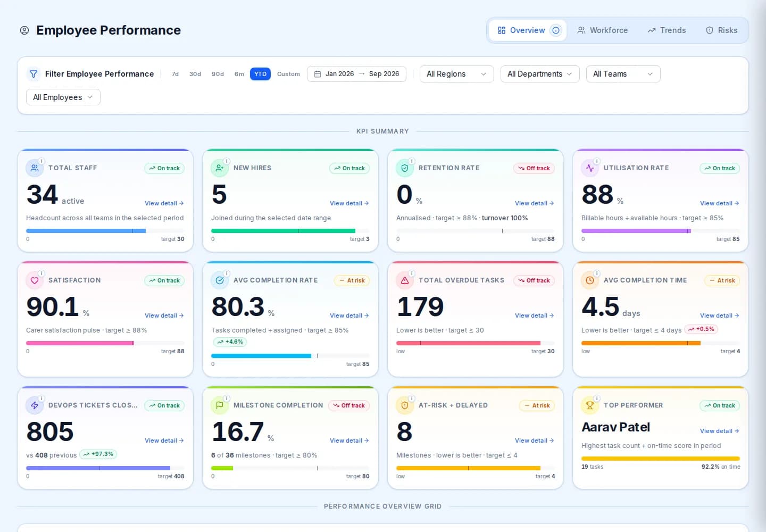Select the Custom time range

[288, 74]
